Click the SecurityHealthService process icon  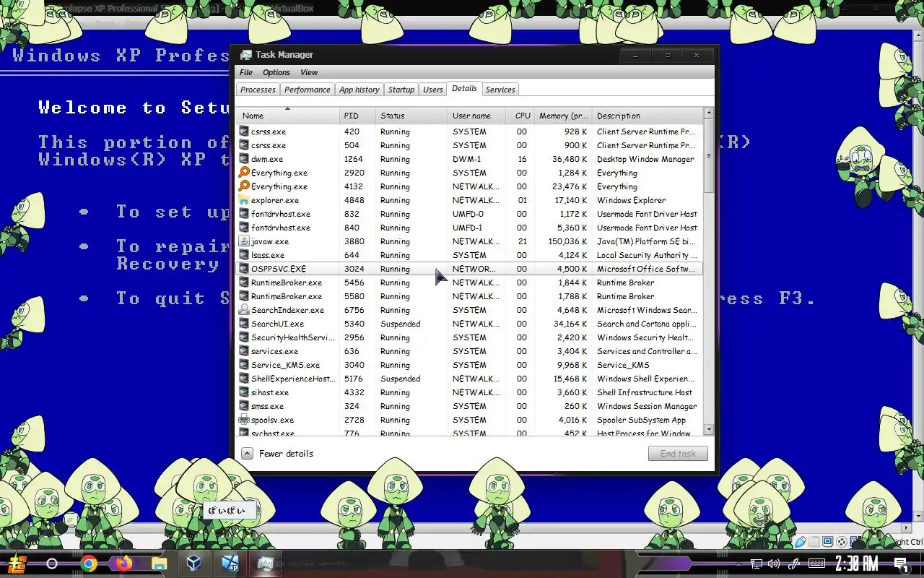point(244,337)
